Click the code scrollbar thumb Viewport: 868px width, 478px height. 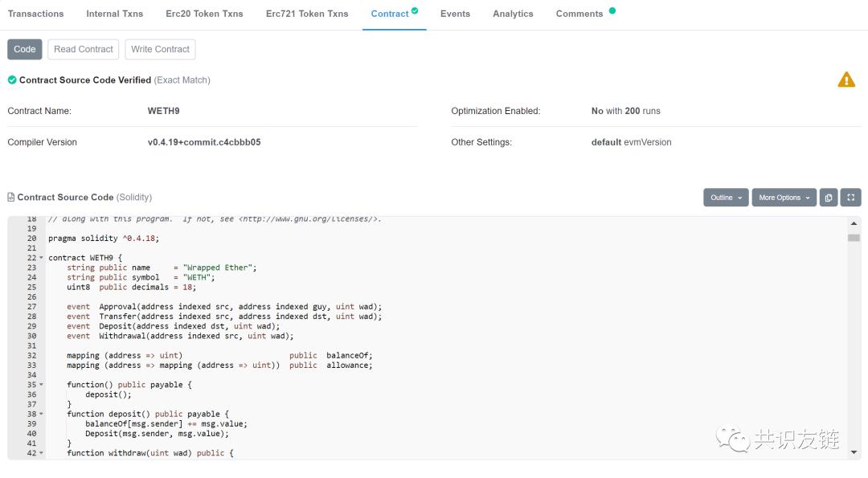click(854, 238)
